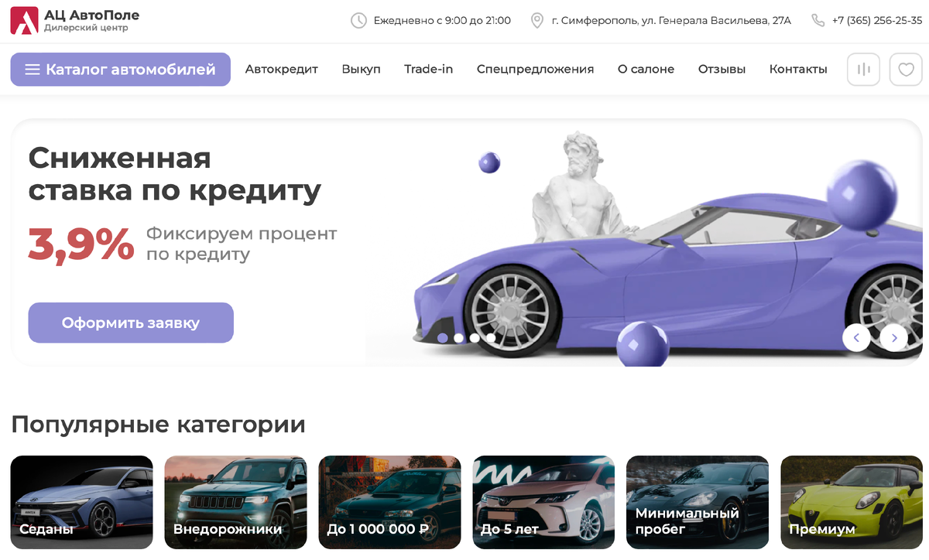Click the АЦ АвтоПоле red logo icon
The height and width of the screenshot is (560, 929).
point(24,21)
